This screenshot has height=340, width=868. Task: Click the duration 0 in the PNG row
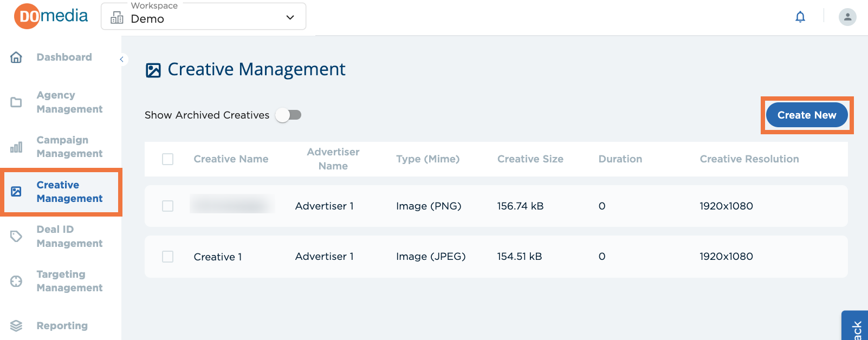pos(602,206)
